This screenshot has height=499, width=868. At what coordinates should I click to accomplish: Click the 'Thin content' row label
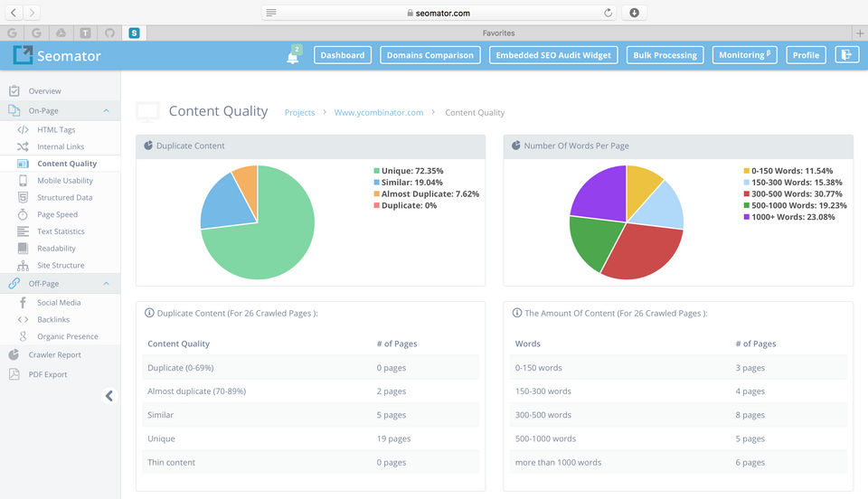click(171, 463)
